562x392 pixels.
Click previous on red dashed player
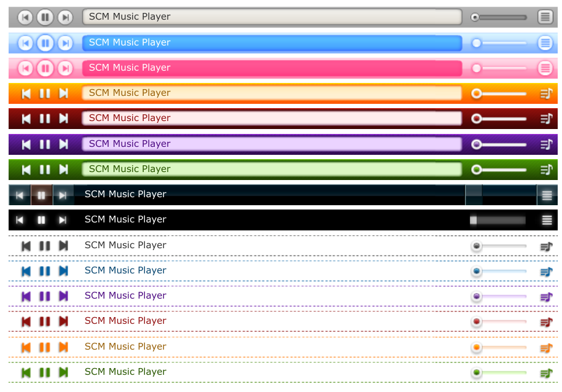click(x=26, y=321)
